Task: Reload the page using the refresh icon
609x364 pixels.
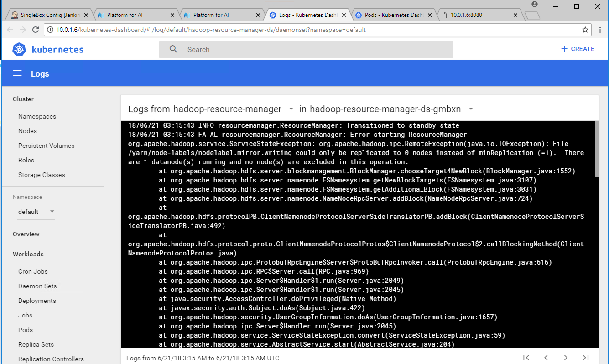Action: 36,29
